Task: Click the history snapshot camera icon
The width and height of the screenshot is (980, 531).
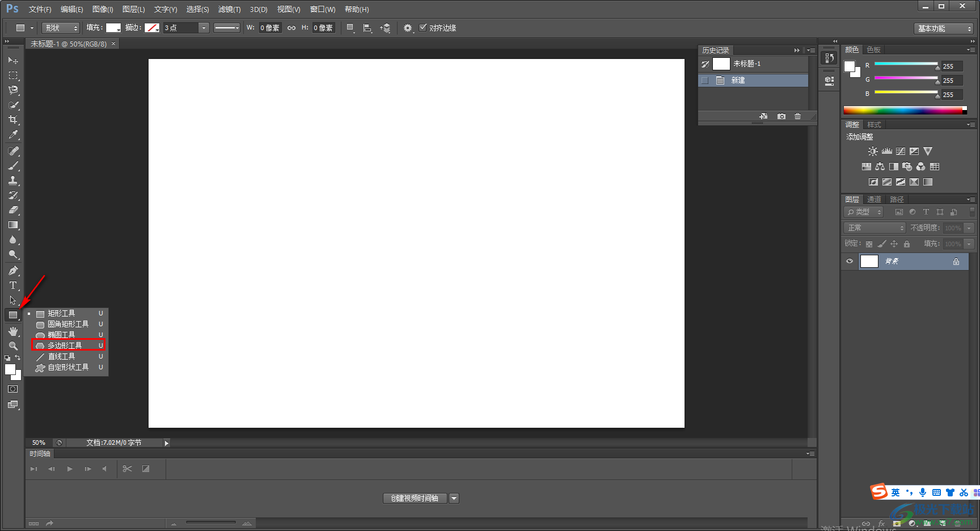Action: [x=782, y=116]
